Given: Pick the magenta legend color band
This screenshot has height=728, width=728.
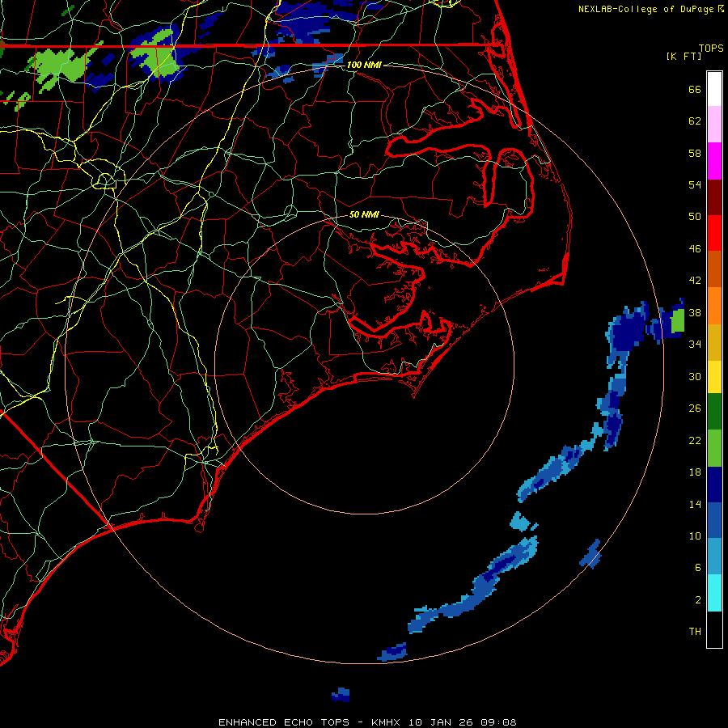Looking at the screenshot, I should pos(714,161).
